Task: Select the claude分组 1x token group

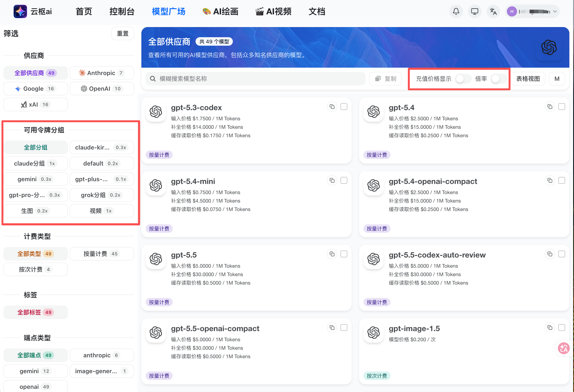Action: (x=36, y=163)
